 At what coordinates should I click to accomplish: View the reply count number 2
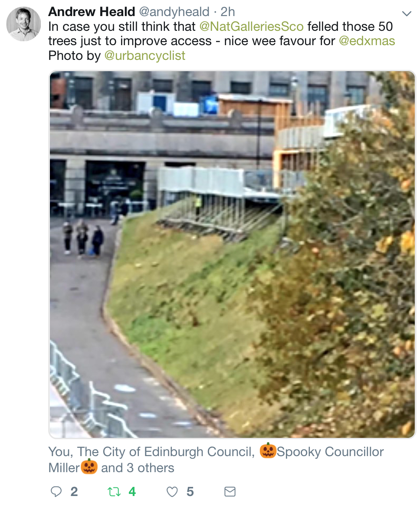(x=74, y=492)
